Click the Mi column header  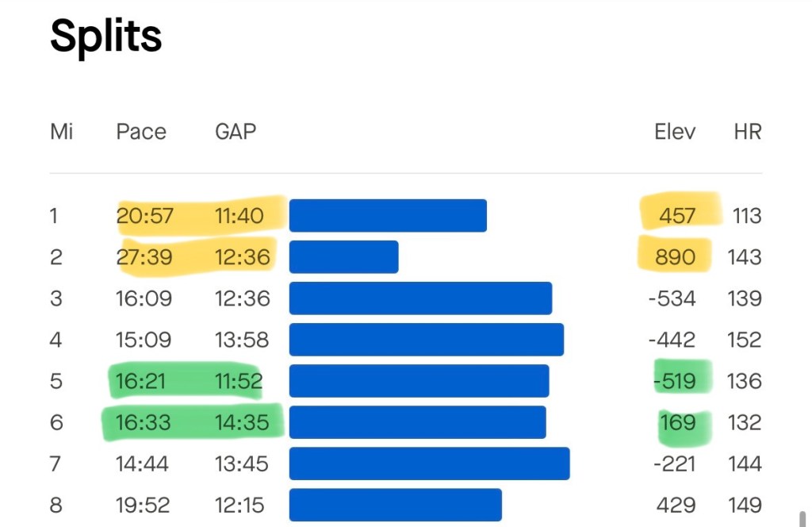[62, 132]
